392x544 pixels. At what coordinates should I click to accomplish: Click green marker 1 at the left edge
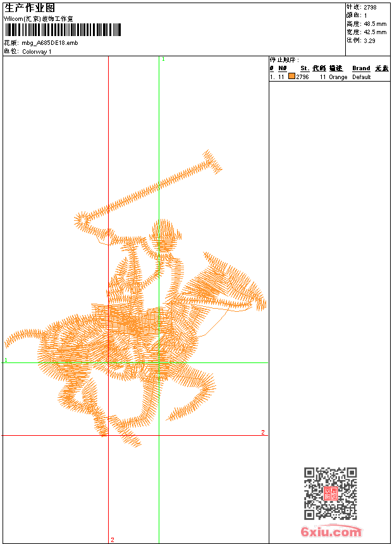[x=6, y=360]
